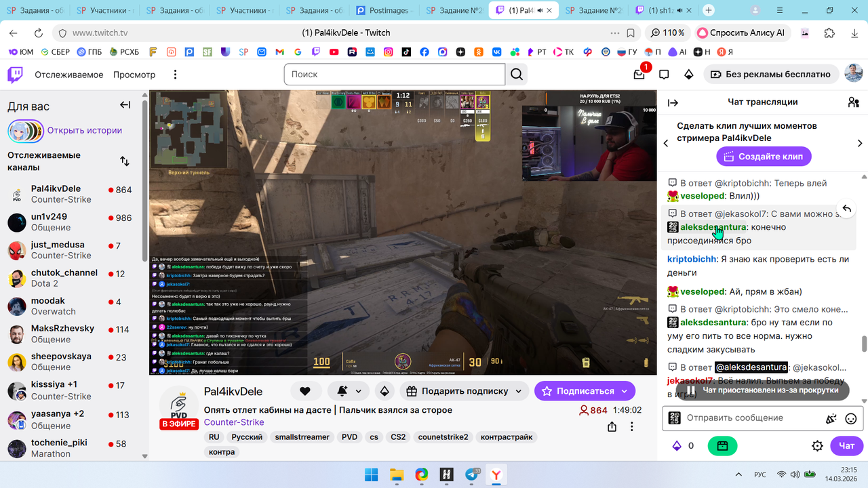
Task: Open the Counter-Strike category link under stream title
Action: click(x=234, y=422)
